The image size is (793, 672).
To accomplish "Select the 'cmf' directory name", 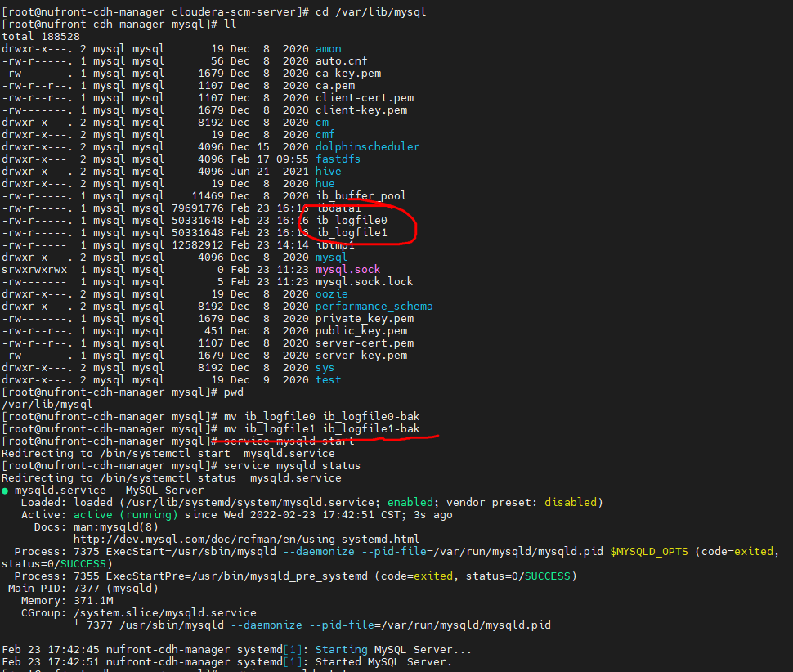I will click(x=325, y=135).
